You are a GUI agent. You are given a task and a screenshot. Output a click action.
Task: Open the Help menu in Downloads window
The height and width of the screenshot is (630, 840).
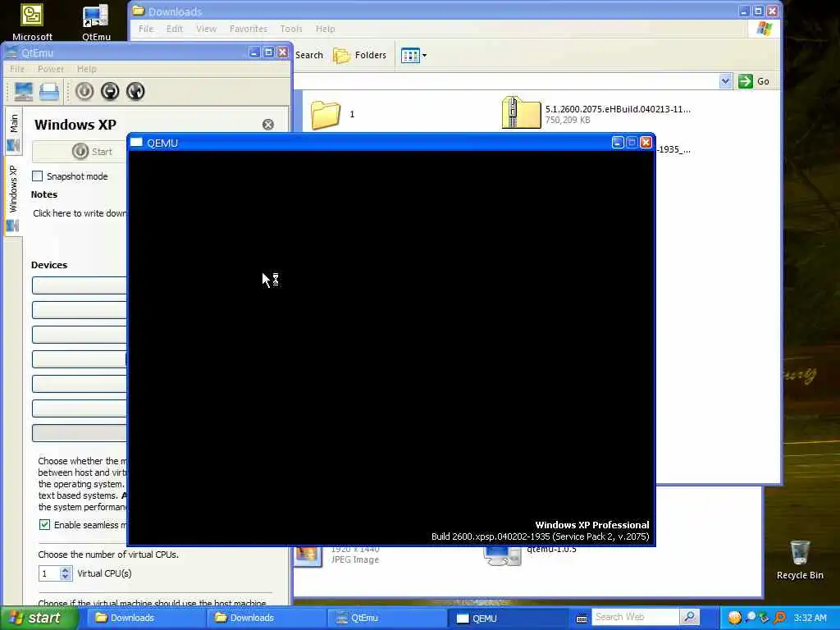325,29
